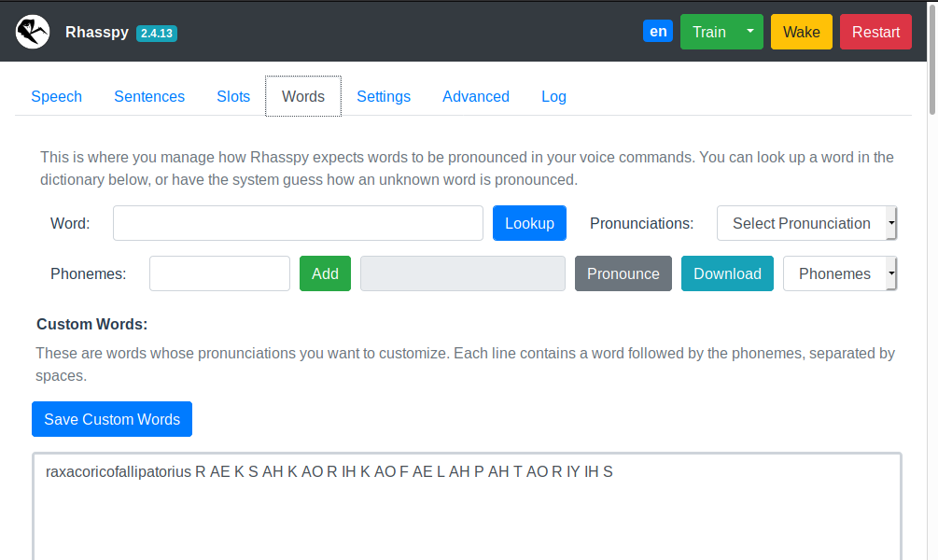
Task: Open the Select Pronunciation dropdown
Action: 806,223
